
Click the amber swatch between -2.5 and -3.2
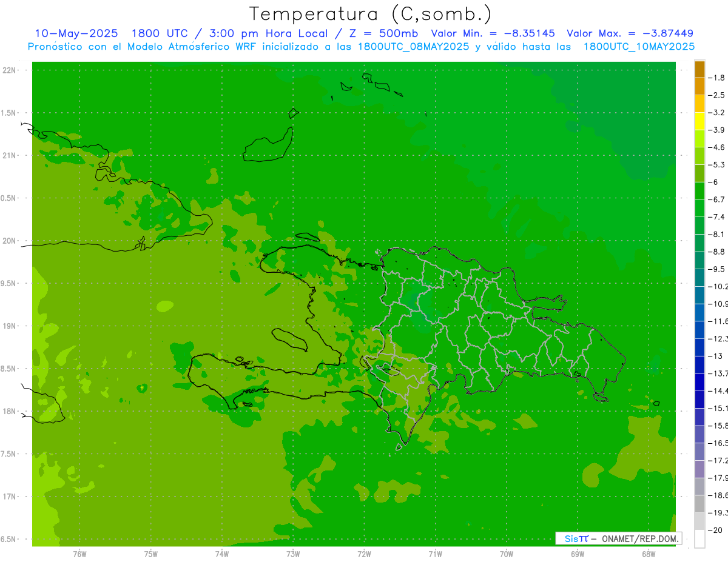coord(699,104)
